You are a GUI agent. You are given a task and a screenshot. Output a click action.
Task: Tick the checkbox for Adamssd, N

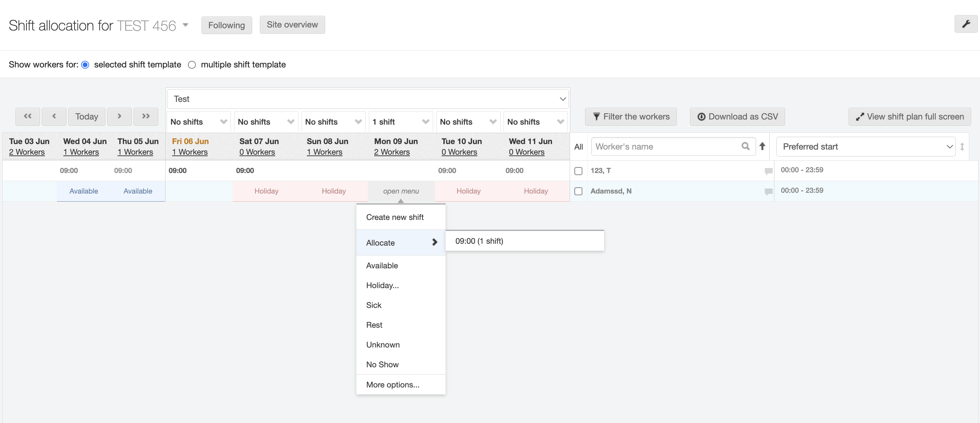tap(578, 191)
